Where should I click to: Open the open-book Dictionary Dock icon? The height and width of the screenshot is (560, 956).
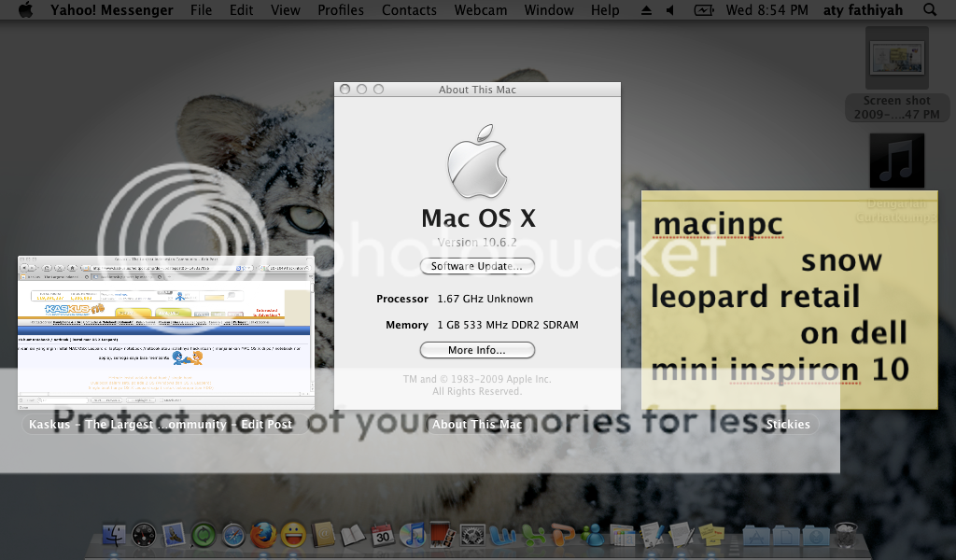(x=353, y=536)
